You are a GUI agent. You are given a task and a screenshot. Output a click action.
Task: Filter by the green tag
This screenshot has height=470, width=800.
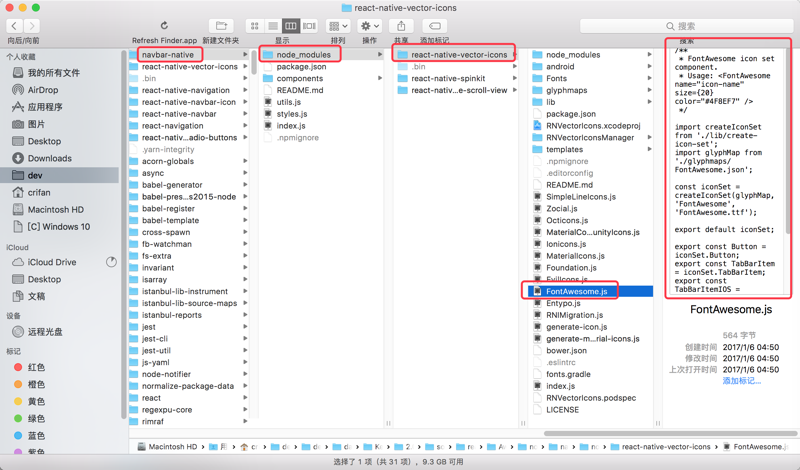[x=36, y=418]
